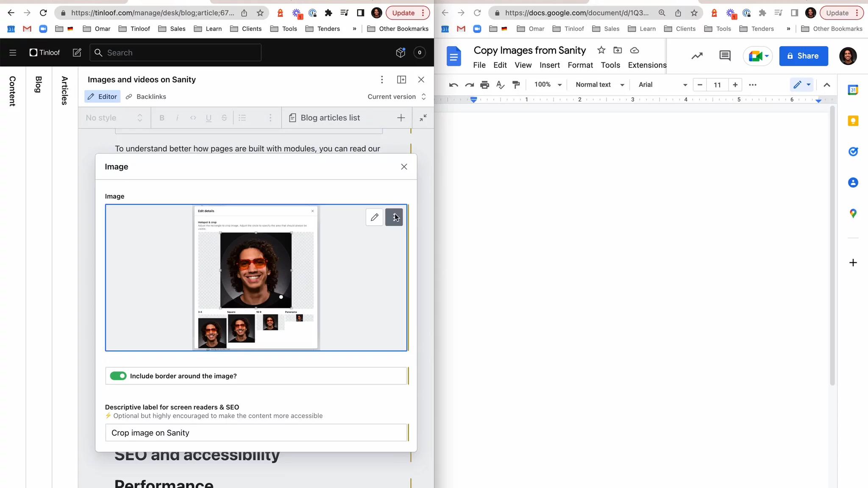Open the No style dropdown
Viewport: 868px width, 488px height.
pos(114,118)
